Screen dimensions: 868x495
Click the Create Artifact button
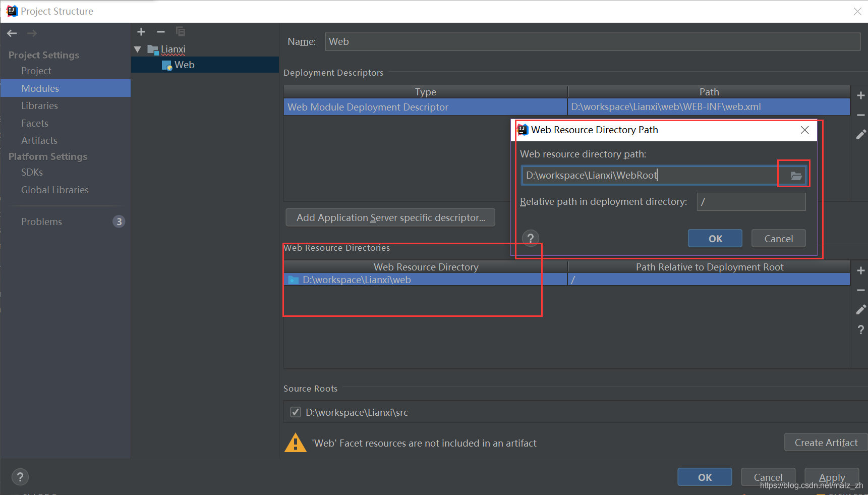(x=826, y=442)
